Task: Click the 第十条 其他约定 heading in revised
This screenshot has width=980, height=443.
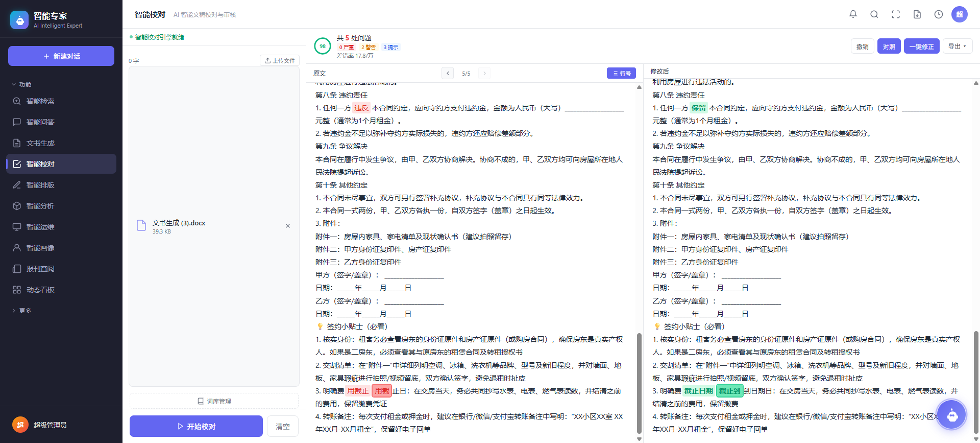Action: [x=678, y=185]
